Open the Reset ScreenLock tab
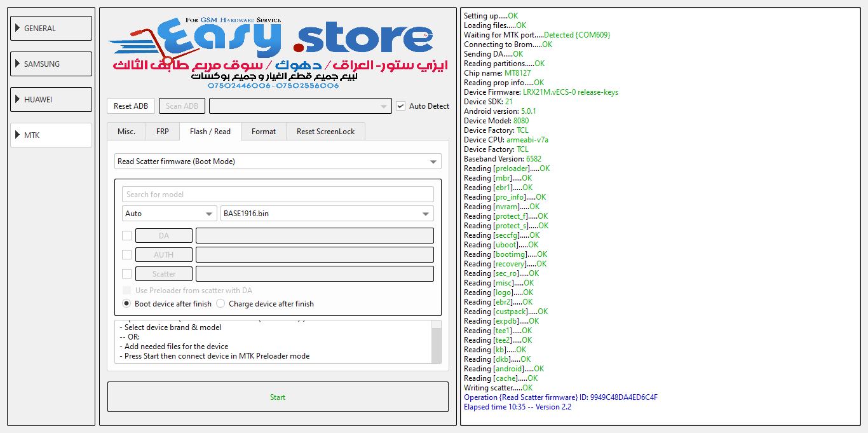This screenshot has height=433, width=868. pos(325,132)
